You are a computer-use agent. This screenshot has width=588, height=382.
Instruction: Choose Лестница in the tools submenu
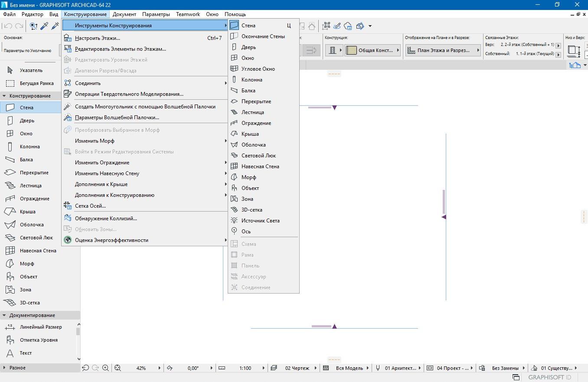252,112
